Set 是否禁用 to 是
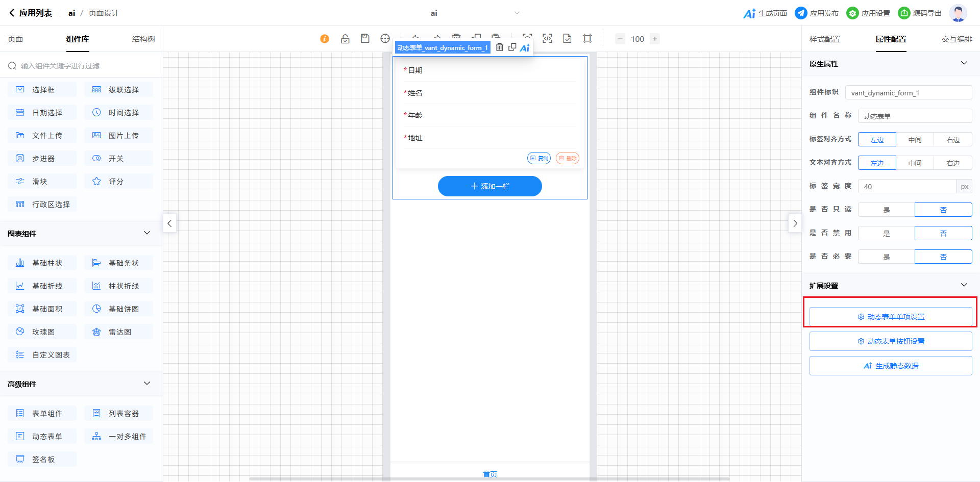 886,233
